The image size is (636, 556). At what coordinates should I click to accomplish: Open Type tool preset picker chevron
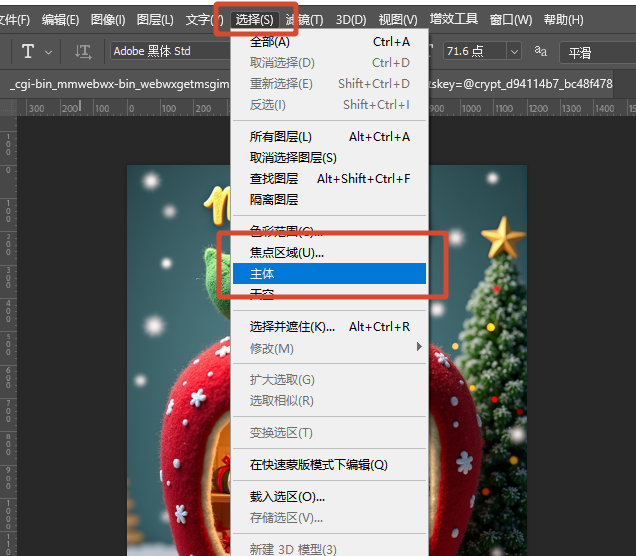coord(48,52)
